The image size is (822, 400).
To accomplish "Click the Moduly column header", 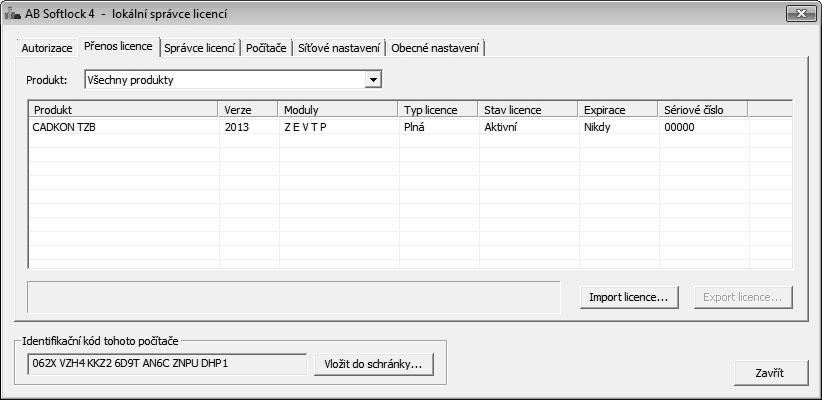I will click(x=338, y=110).
